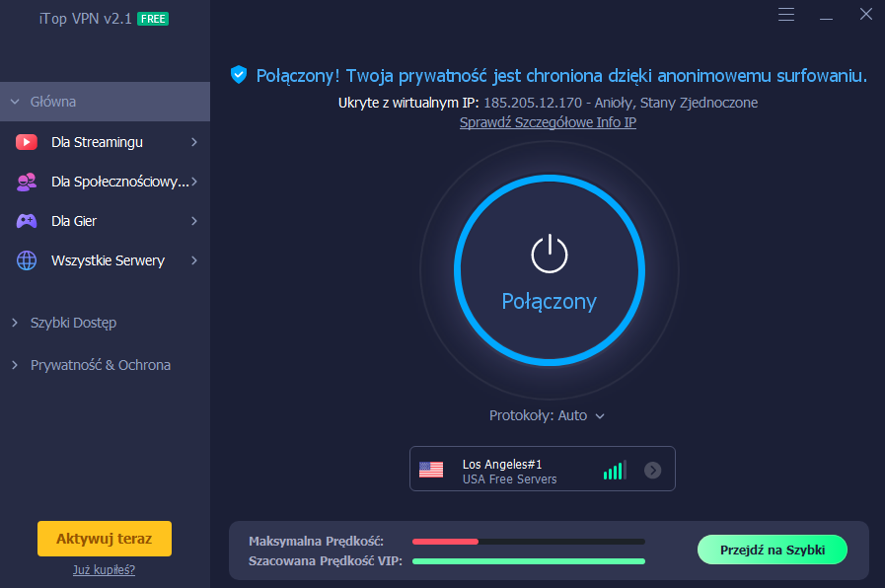
Task: Click the power icon to disconnect
Action: coord(550,254)
